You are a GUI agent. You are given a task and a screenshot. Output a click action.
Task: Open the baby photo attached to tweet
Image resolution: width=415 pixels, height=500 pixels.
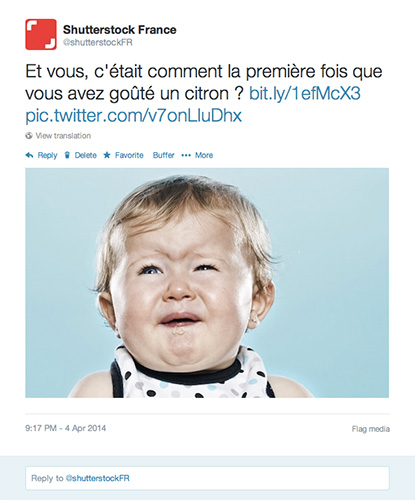[207, 283]
